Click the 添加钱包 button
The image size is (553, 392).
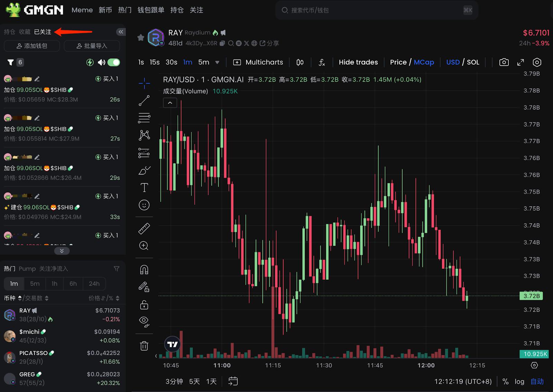pyautogui.click(x=32, y=46)
